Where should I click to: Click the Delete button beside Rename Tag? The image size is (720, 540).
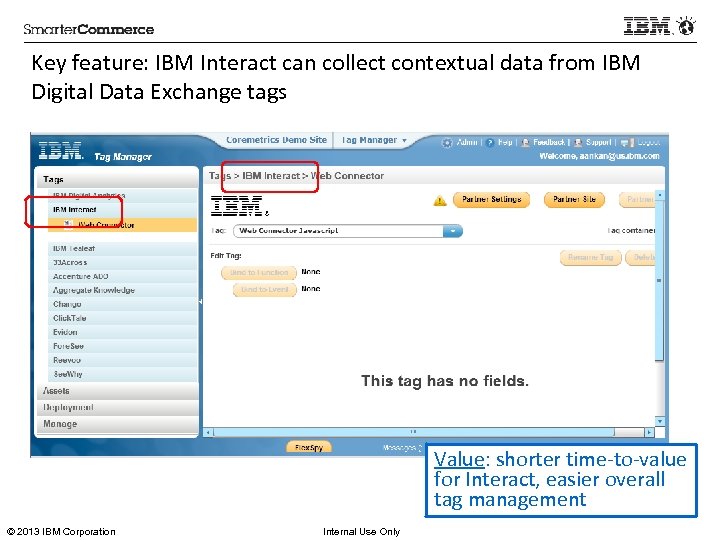(640, 257)
